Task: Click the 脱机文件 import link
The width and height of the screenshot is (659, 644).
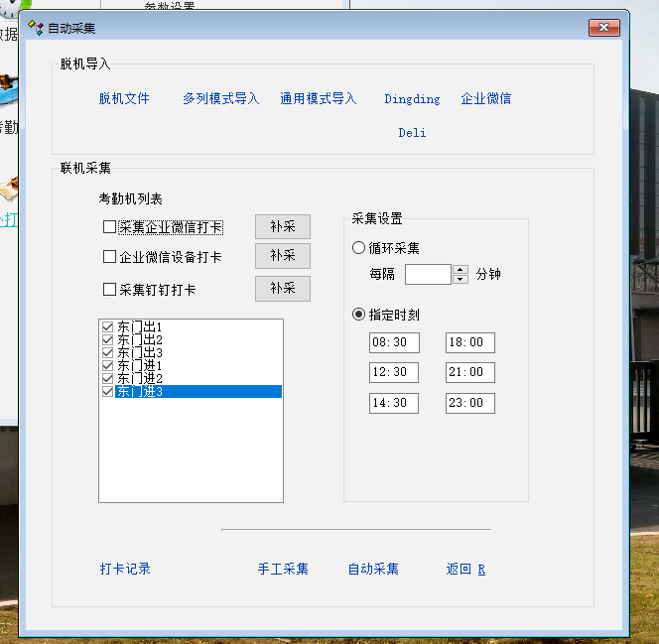Action: [x=124, y=99]
